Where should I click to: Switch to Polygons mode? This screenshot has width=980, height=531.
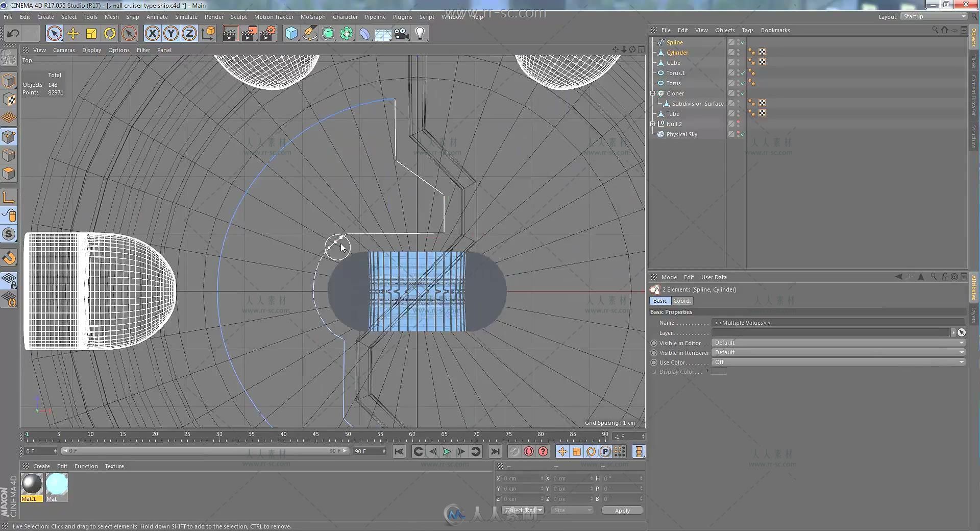(x=9, y=174)
